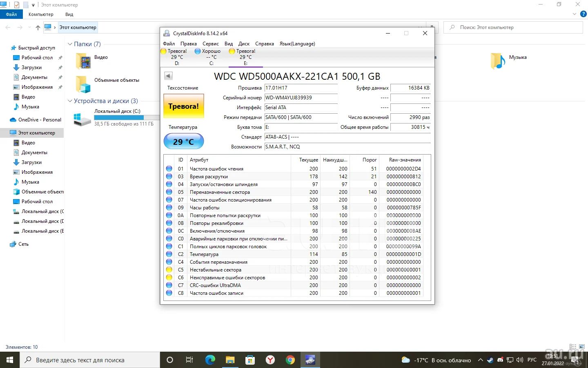Click CrystalDiskInfo icon on the taskbar
This screenshot has width=588, height=368.
coord(310,360)
